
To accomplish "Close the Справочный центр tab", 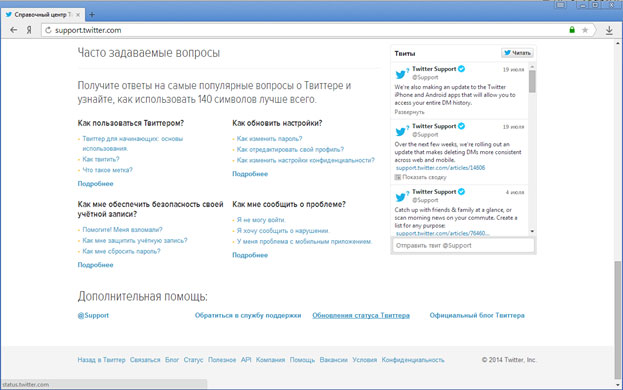I will pyautogui.click(x=78, y=15).
